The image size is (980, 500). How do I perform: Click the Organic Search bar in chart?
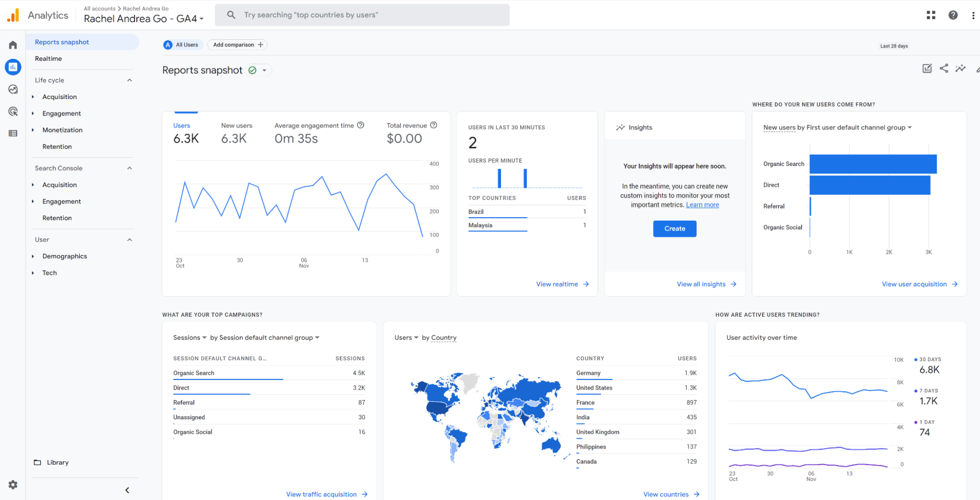pyautogui.click(x=873, y=164)
